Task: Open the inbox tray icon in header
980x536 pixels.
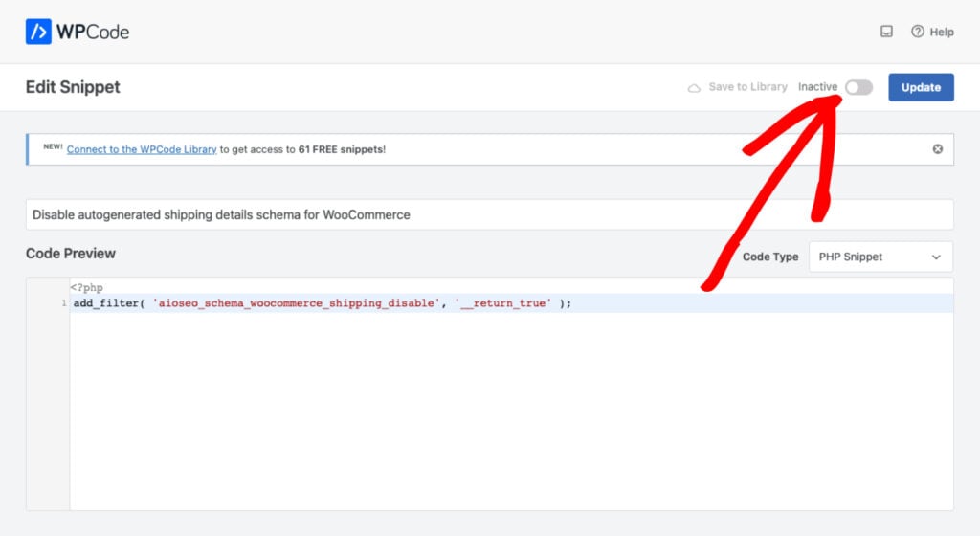Action: point(886,32)
